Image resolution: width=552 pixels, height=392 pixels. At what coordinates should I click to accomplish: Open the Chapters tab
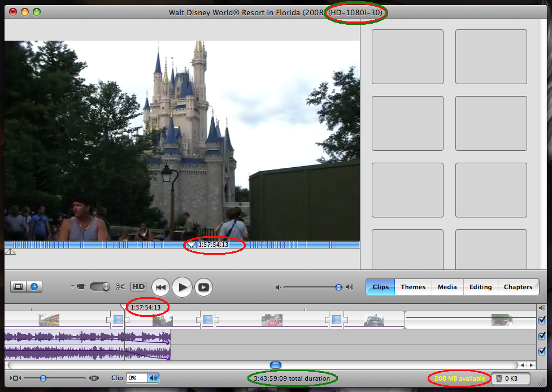[x=518, y=287]
